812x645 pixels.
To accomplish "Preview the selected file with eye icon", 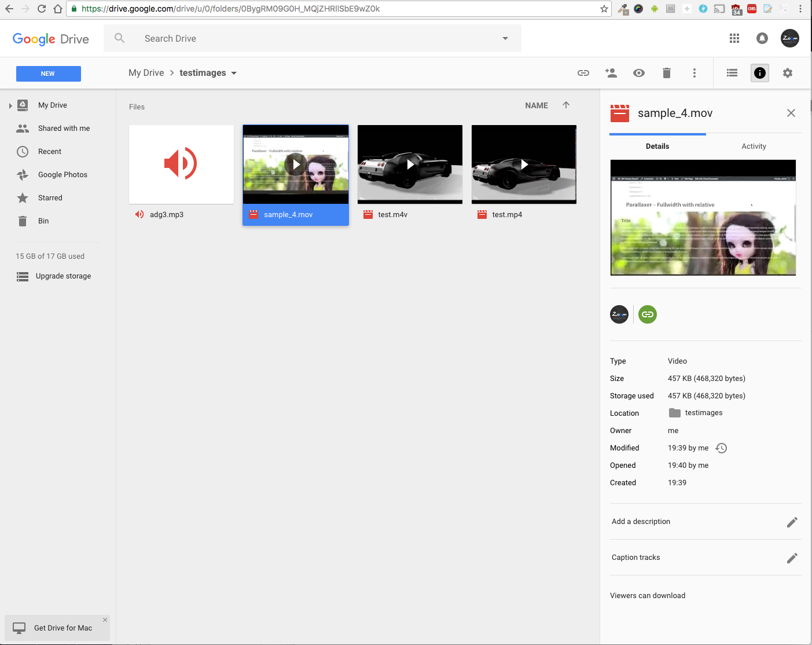I will coord(639,73).
